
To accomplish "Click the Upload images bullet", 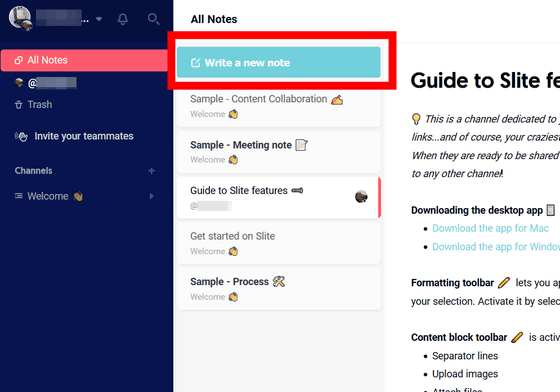I will (465, 374).
